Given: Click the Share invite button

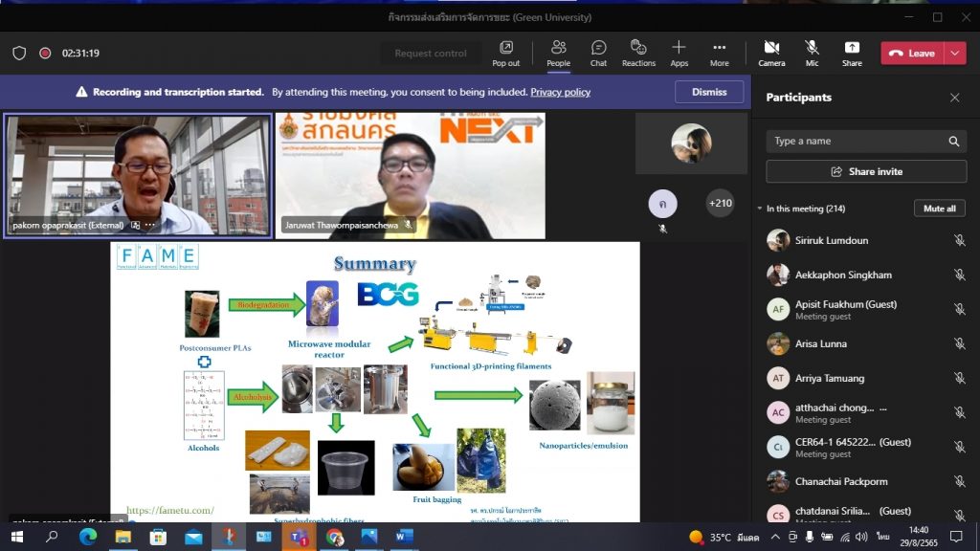Looking at the screenshot, I should pos(866,171).
